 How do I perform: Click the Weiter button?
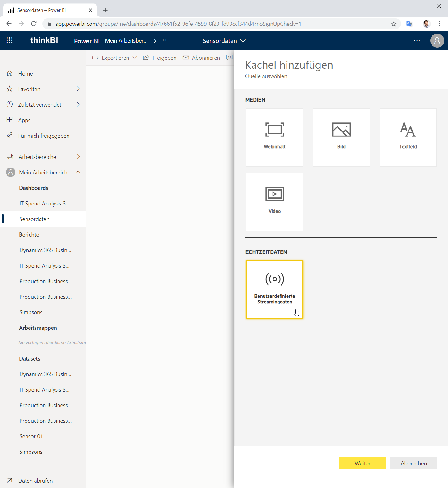coord(362,463)
